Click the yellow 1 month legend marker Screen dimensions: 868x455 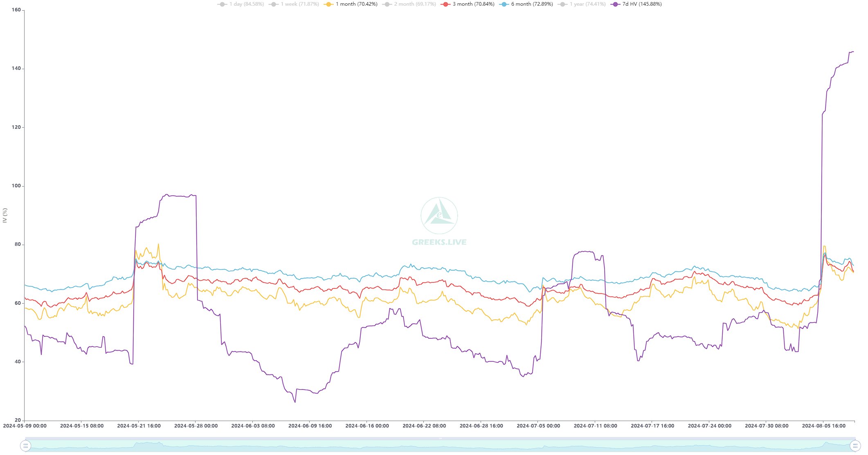[328, 4]
